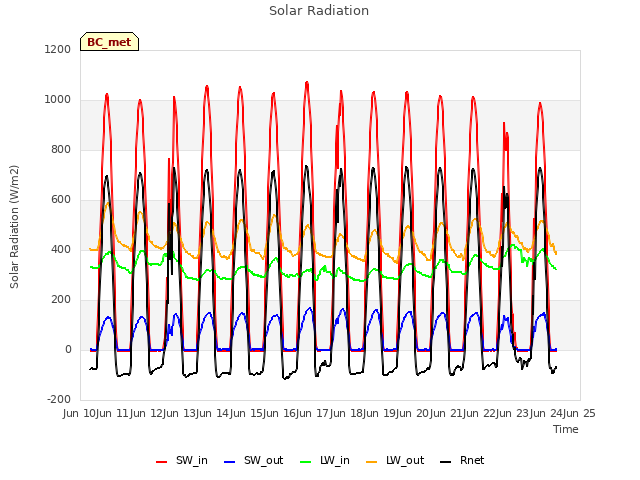Screen dimensions: 640x480
Task: Select the LW_out legend label
Action: (405, 461)
